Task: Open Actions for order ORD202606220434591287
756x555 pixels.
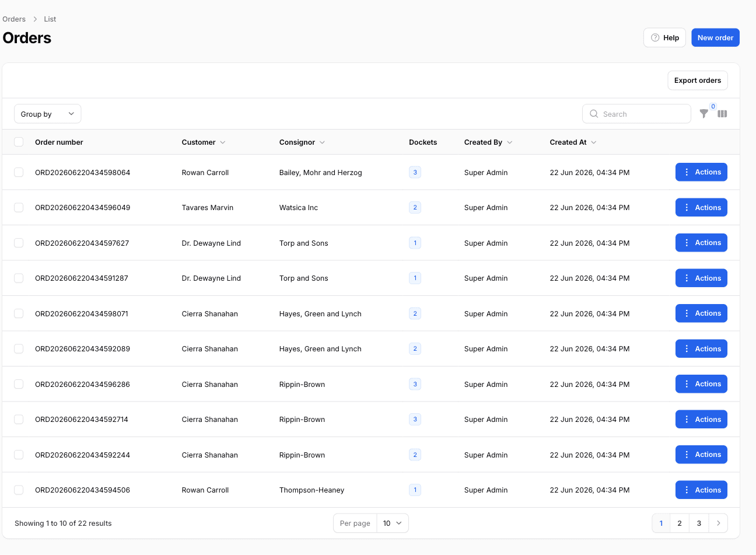Action: (701, 278)
